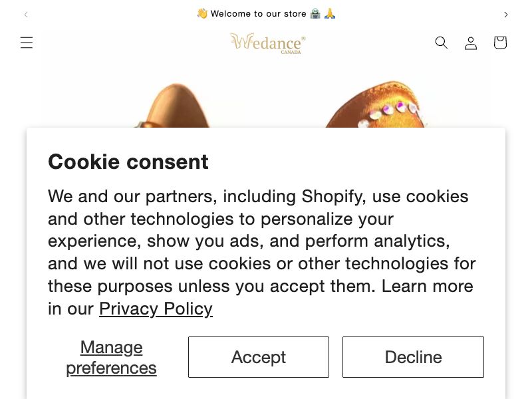Decline the cookie consent
This screenshot has width=532, height=399.
click(413, 357)
